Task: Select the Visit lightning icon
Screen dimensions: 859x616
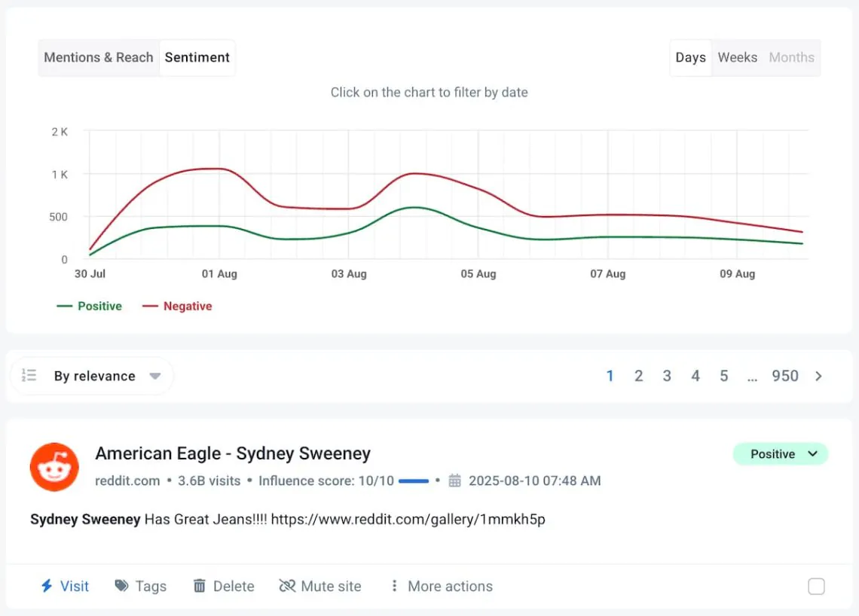Action: 47,586
